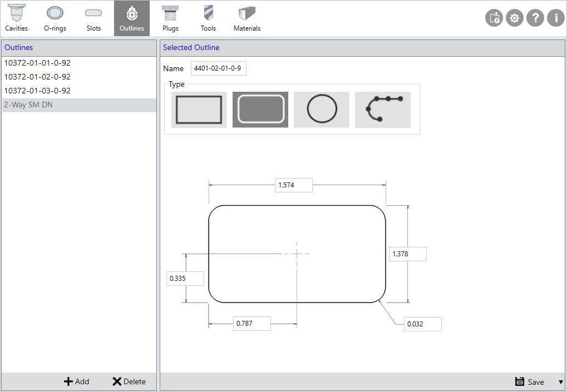The width and height of the screenshot is (567, 392).
Task: Open the help question mark icon
Action: click(535, 18)
